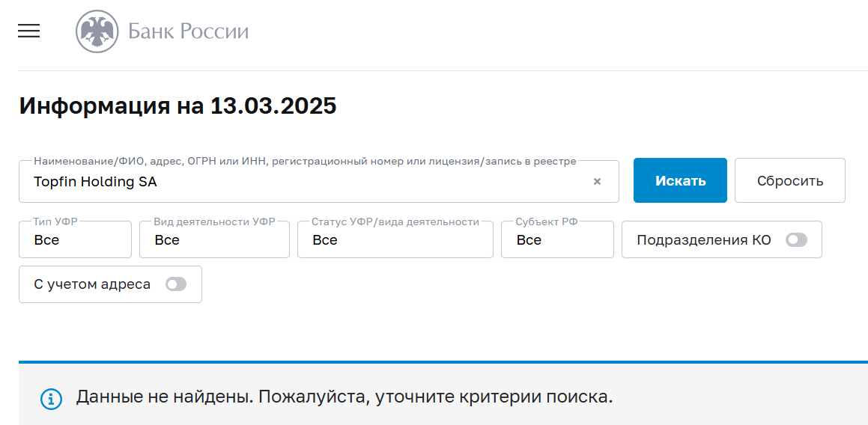Open the Тип УФР dropdown

(x=76, y=239)
